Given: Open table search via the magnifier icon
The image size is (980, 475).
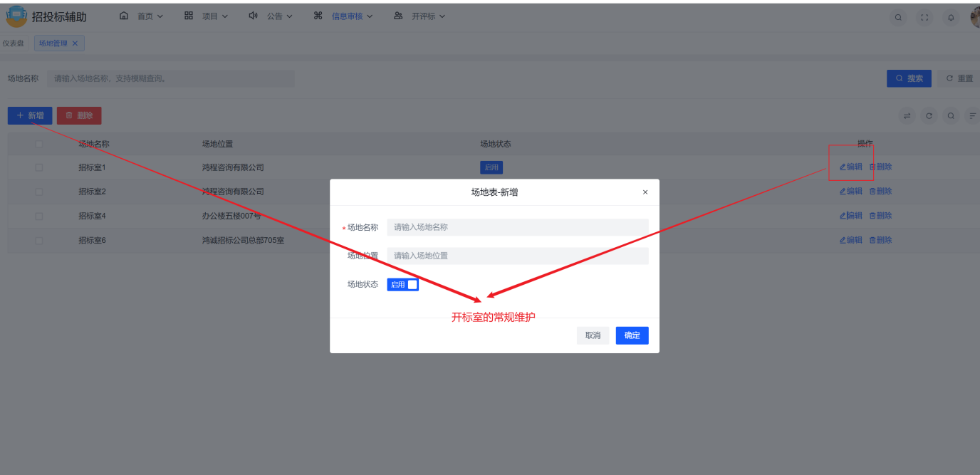Looking at the screenshot, I should pos(950,115).
